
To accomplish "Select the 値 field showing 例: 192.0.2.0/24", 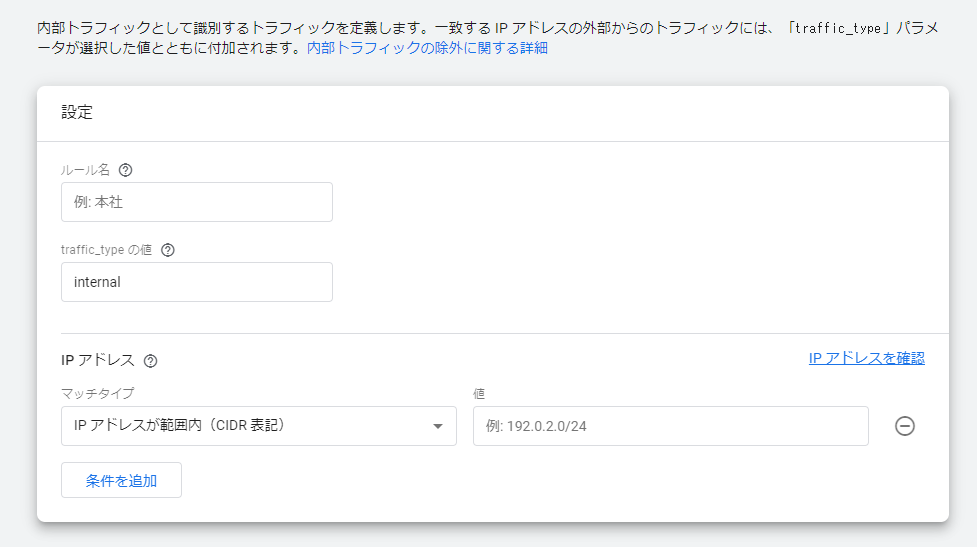I will click(x=670, y=426).
